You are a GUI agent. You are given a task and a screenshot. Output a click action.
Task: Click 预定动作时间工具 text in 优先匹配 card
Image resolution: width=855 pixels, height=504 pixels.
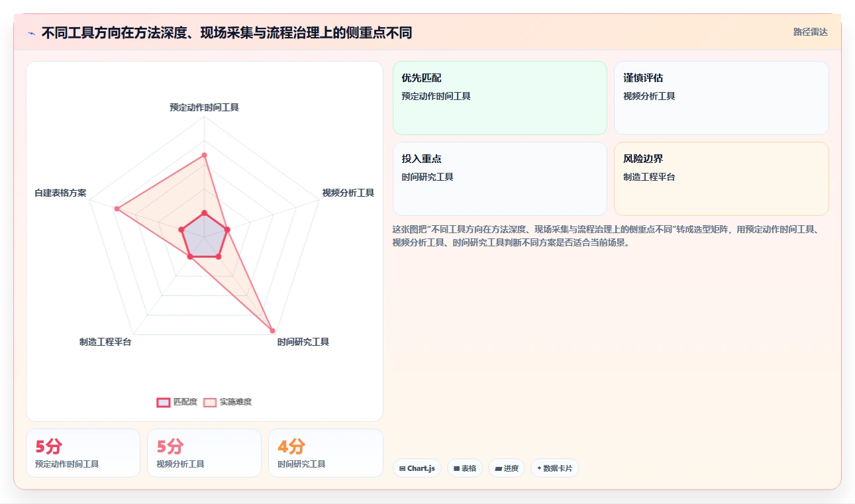436,96
